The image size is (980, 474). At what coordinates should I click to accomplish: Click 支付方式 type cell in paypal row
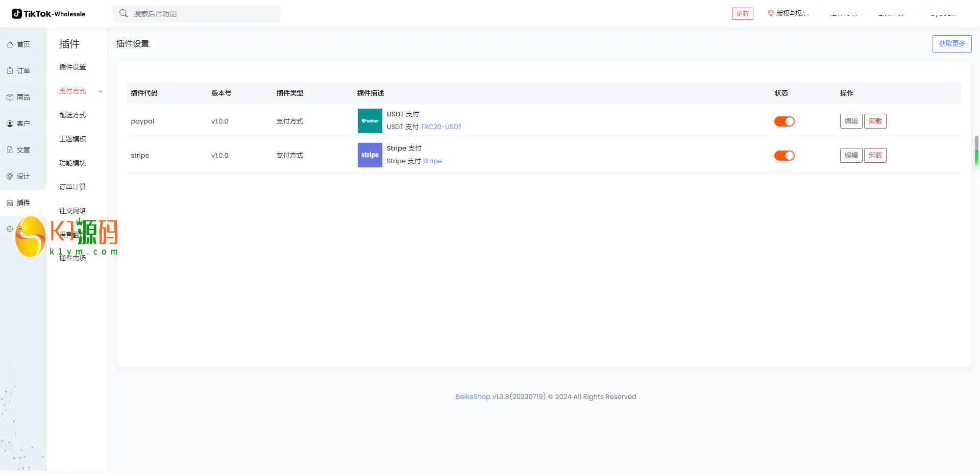coord(290,121)
